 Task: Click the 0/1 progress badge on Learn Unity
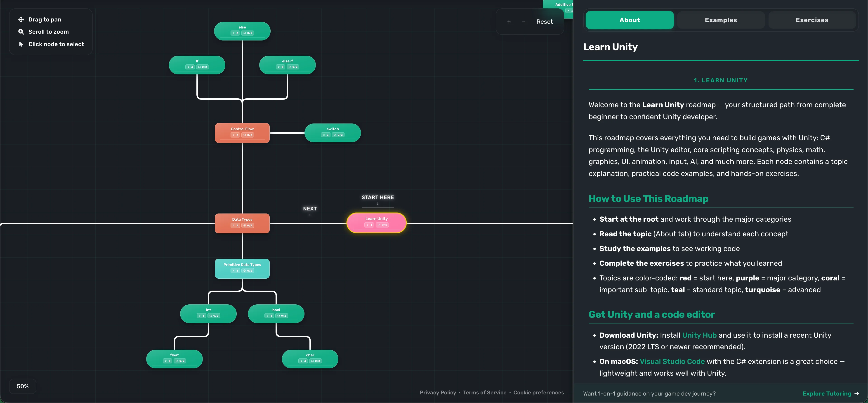pos(382,225)
